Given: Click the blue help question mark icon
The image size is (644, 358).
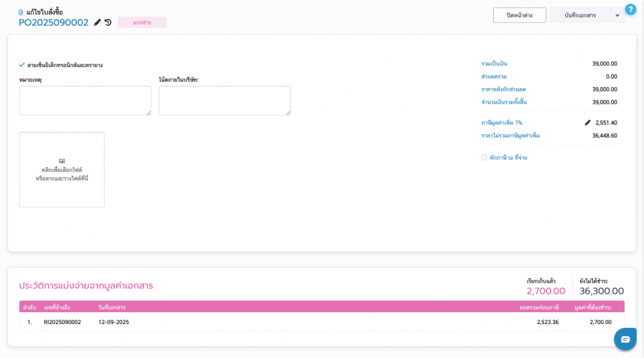Looking at the screenshot, I should pos(630,9).
